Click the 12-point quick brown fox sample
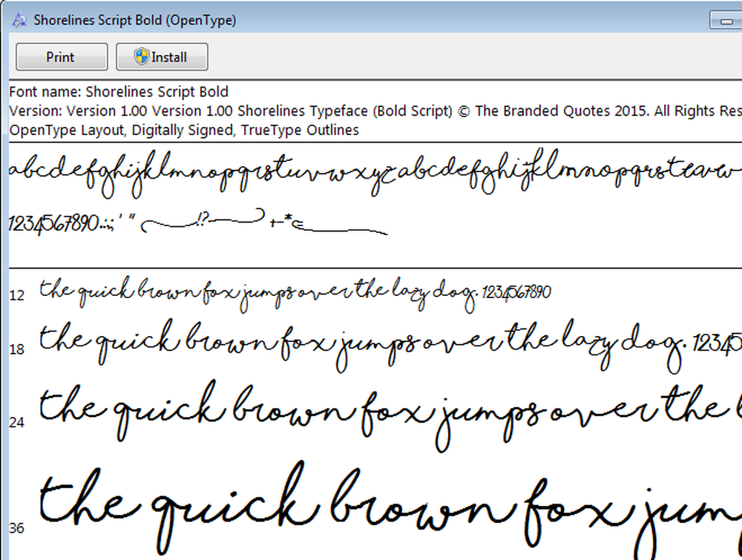 point(296,294)
